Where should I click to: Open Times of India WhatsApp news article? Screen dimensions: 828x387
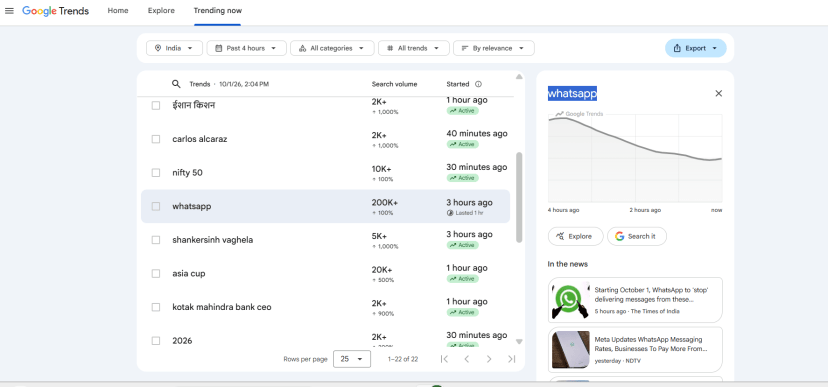(x=635, y=300)
